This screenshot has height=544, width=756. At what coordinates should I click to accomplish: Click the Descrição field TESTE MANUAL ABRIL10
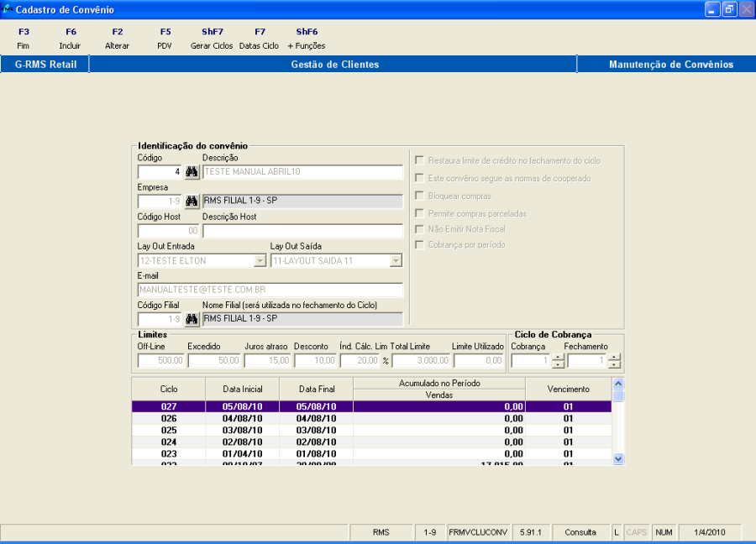(x=302, y=172)
